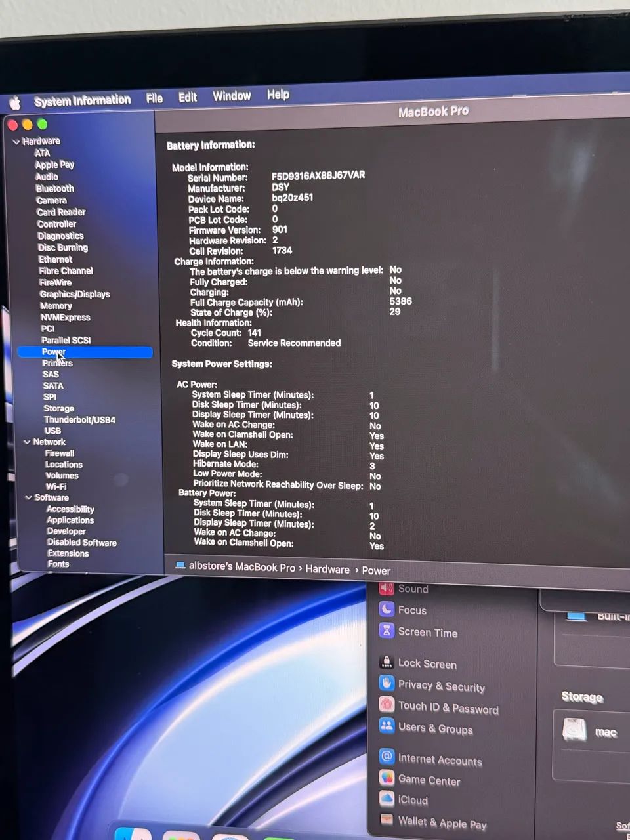Select Fibre Channel in the sidebar

pyautogui.click(x=66, y=270)
